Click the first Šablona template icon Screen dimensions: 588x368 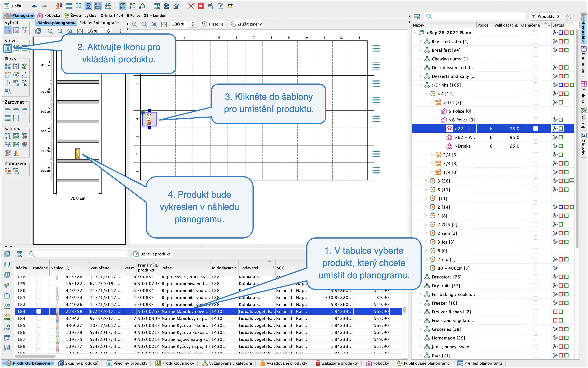[7, 136]
